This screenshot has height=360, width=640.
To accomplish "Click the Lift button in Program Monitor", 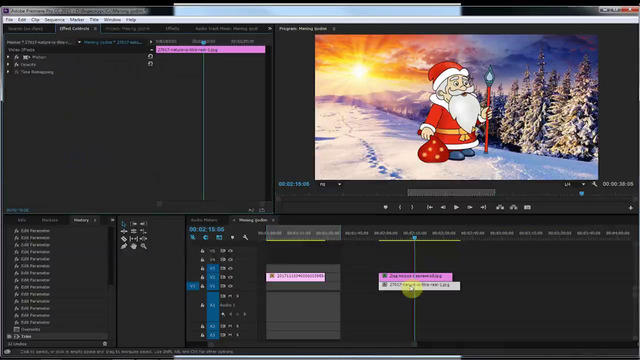I will [x=500, y=207].
